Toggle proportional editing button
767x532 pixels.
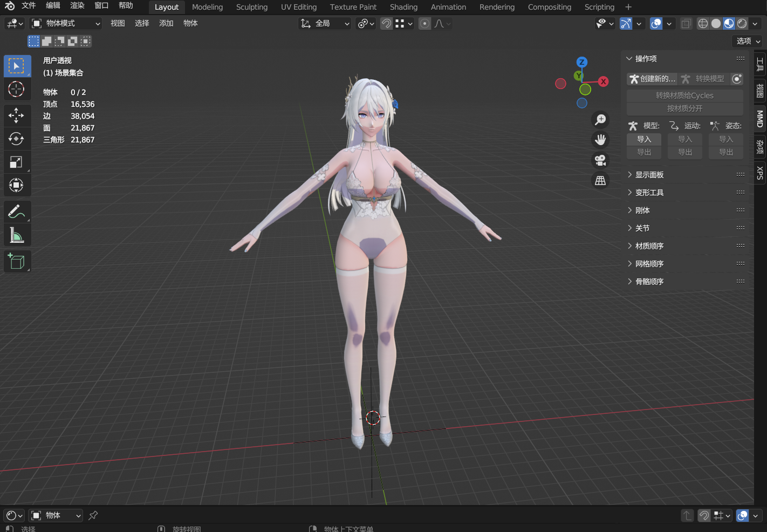tap(425, 23)
